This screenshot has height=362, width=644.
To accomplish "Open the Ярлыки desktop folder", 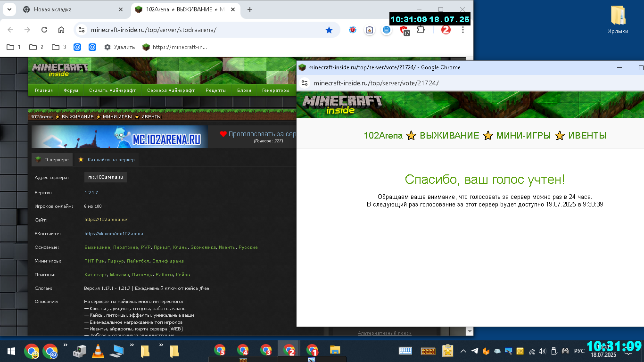I will (x=618, y=19).
